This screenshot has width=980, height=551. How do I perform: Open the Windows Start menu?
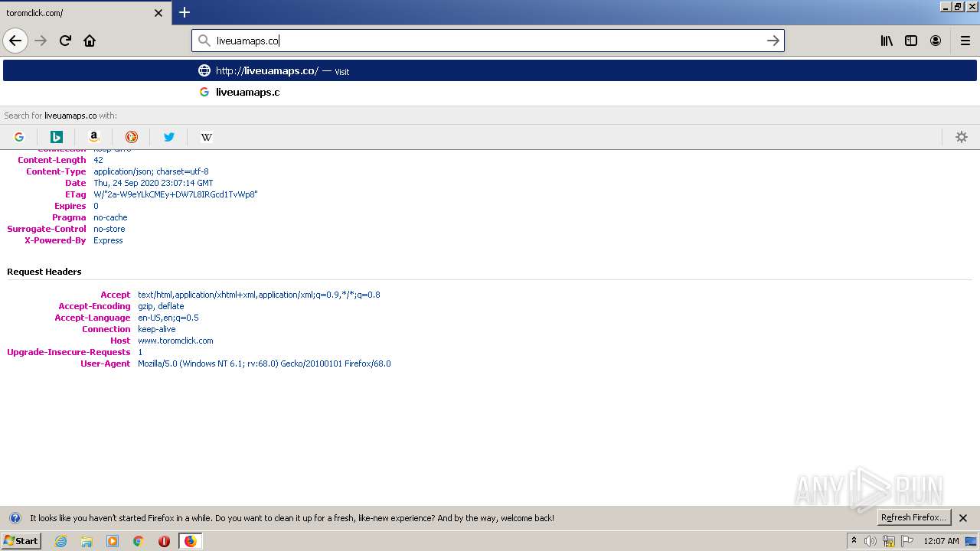click(x=21, y=541)
